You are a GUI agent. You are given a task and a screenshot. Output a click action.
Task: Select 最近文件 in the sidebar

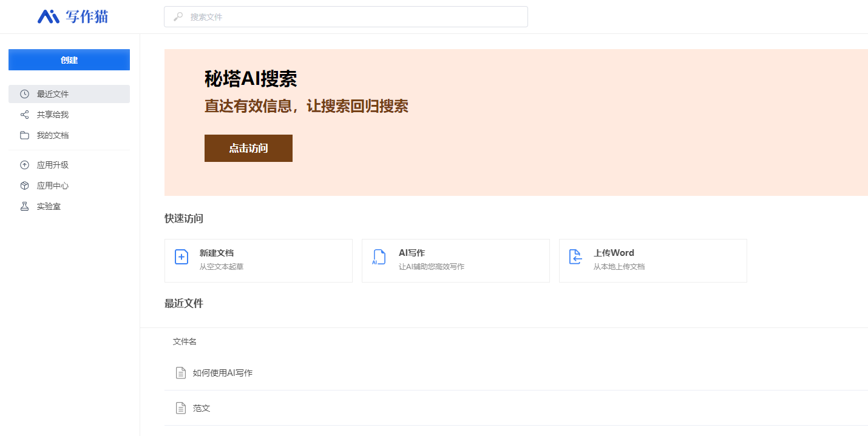[x=69, y=94]
